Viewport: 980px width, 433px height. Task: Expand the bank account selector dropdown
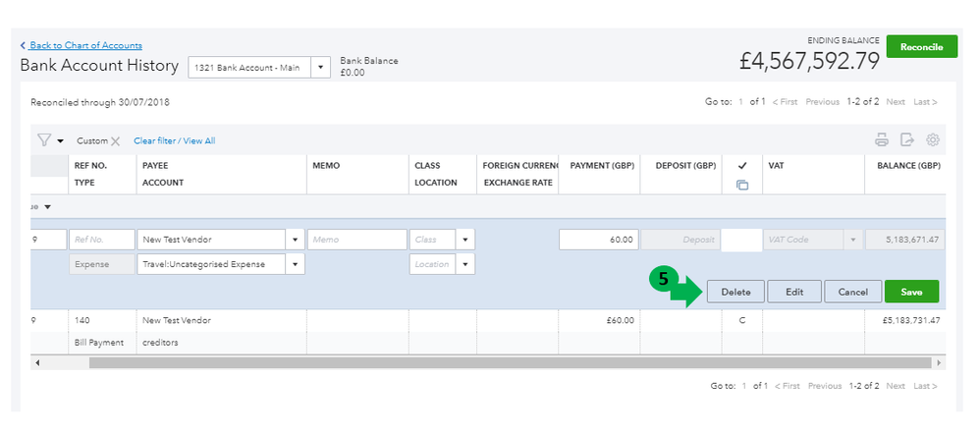[321, 67]
